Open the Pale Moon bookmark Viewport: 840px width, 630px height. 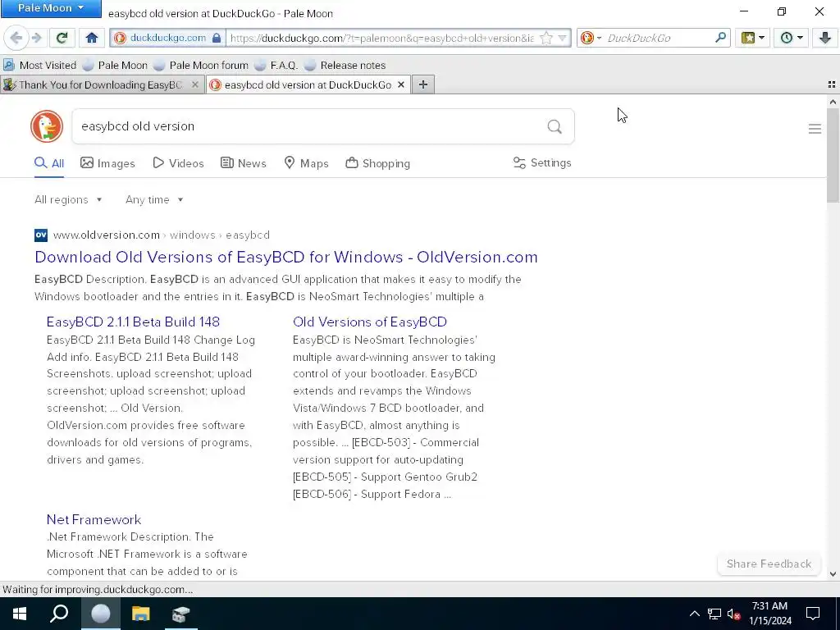tap(115, 66)
